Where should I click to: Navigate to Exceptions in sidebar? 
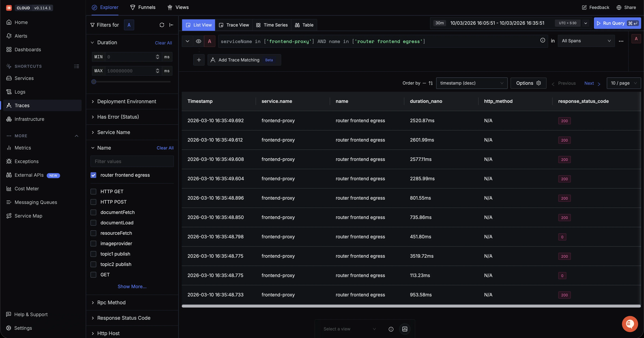pyautogui.click(x=27, y=161)
